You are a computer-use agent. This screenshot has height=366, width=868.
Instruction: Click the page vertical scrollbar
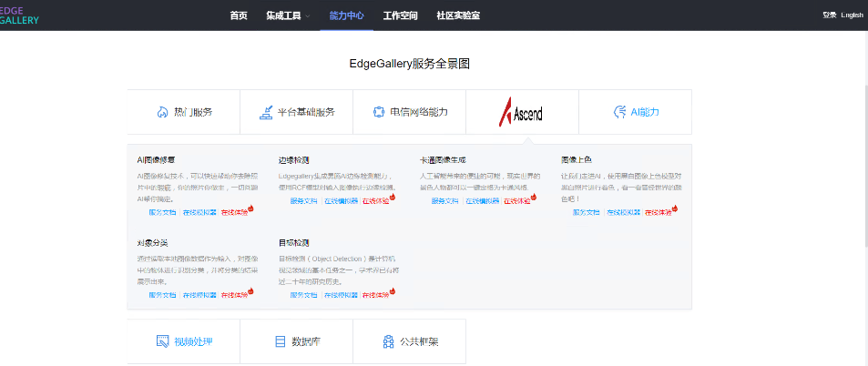coord(865,166)
